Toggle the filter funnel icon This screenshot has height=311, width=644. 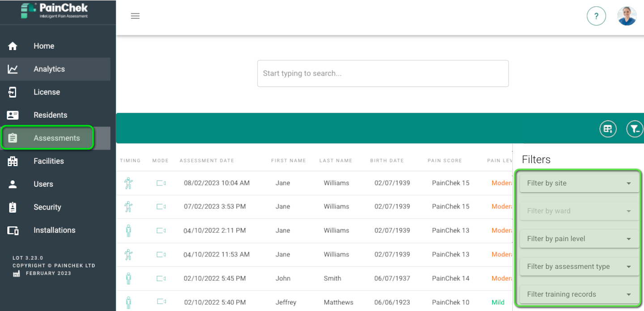[x=635, y=129]
